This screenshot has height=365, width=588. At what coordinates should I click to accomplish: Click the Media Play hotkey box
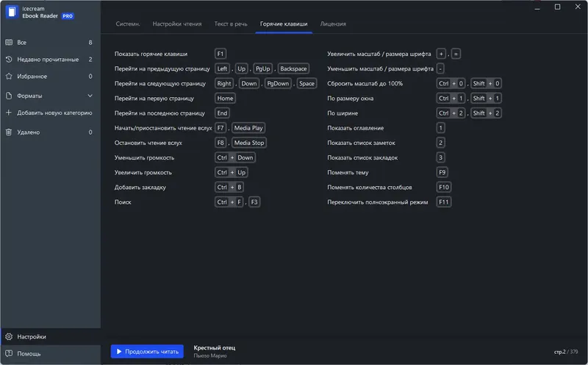(248, 128)
